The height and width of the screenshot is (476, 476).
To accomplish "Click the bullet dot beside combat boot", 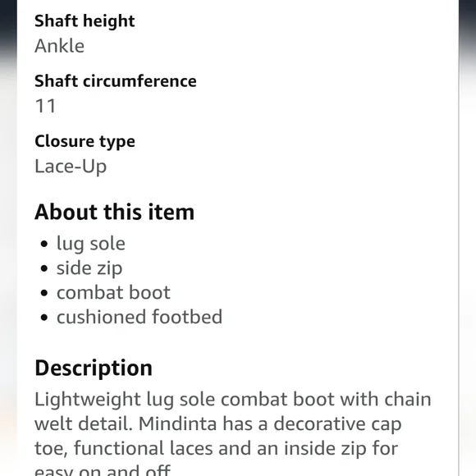I will point(44,293).
